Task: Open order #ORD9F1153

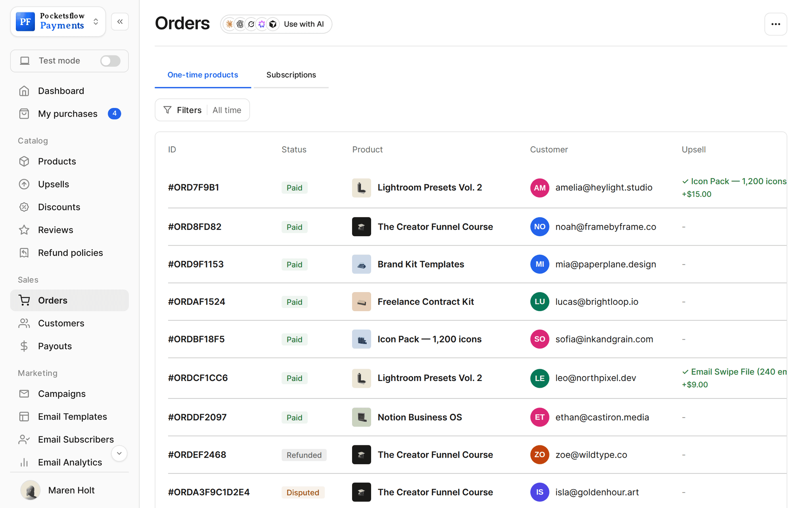Action: [x=196, y=264]
